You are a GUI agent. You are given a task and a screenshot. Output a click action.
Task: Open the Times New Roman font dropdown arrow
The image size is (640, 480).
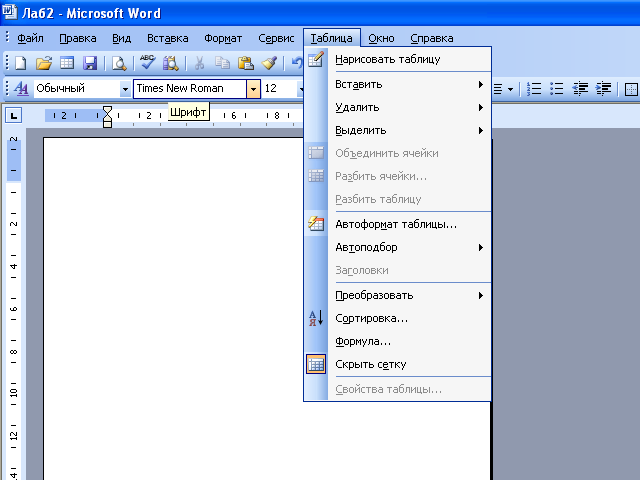[253, 89]
